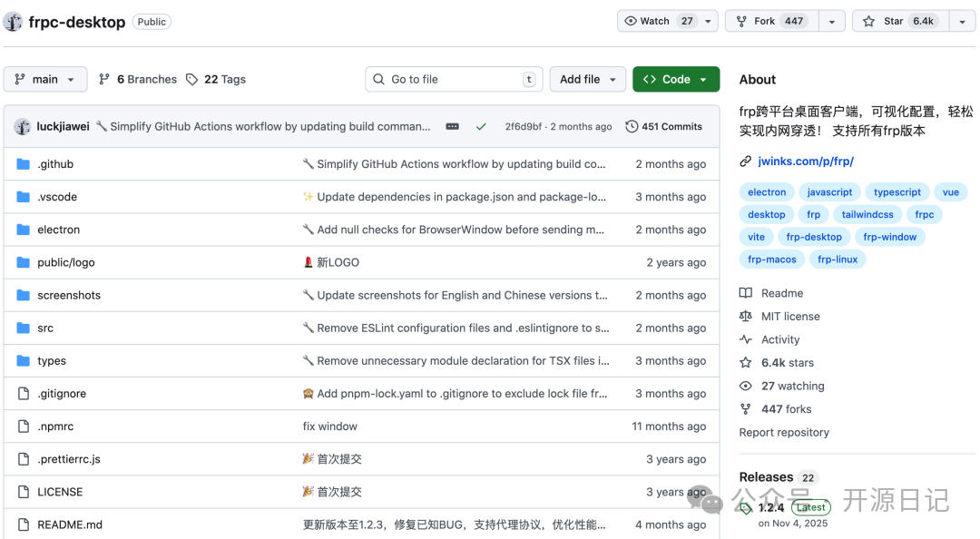The width and height of the screenshot is (980, 539).
Task: Click the branch icon next to main
Action: (20, 79)
